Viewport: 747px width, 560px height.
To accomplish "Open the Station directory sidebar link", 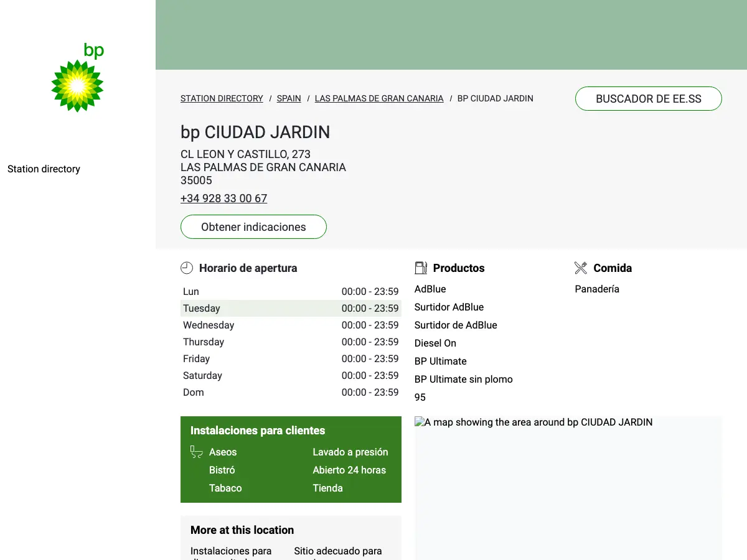I will [x=44, y=169].
